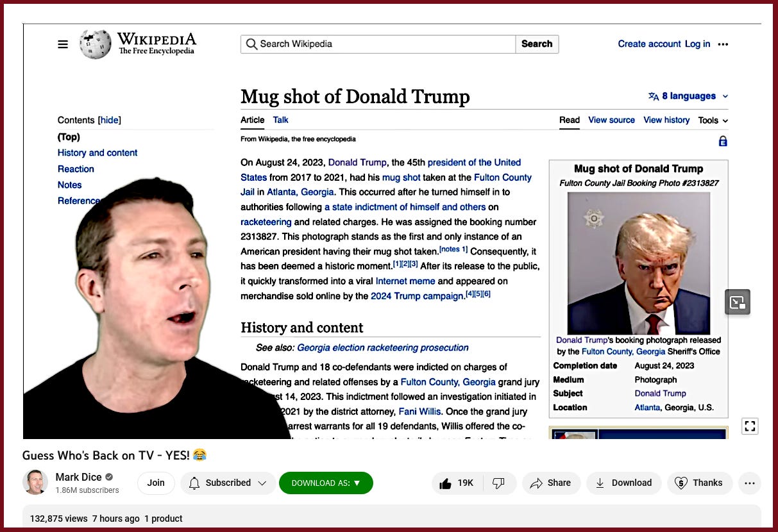Image resolution: width=778 pixels, height=532 pixels.
Task: Go to Reaction in contents list
Action: [x=76, y=169]
